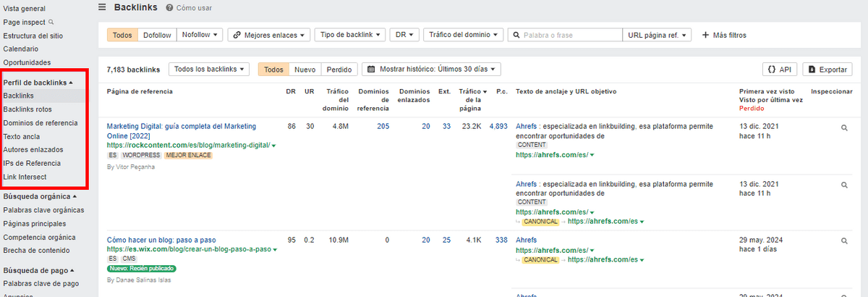The height and width of the screenshot is (297, 868).
Task: Open Link Intersect tool
Action: (x=25, y=177)
